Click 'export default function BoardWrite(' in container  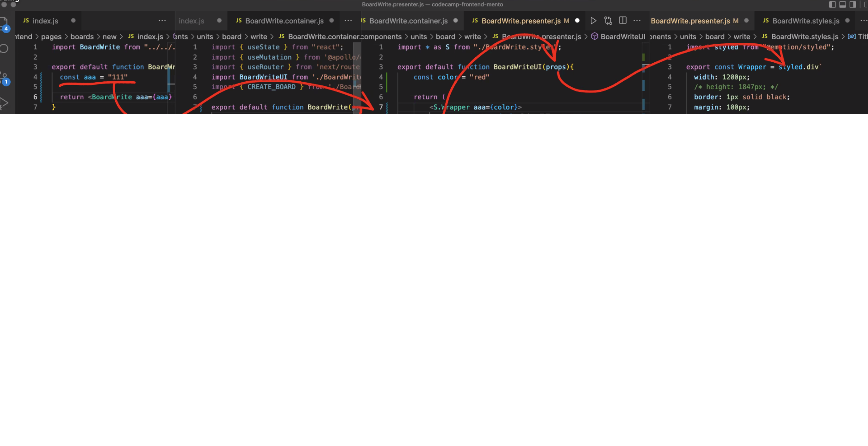tap(281, 107)
